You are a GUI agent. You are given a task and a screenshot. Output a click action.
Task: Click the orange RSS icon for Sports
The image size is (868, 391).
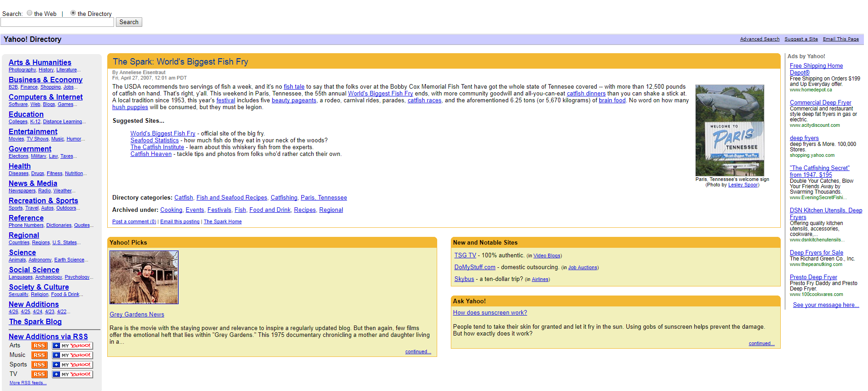[39, 365]
